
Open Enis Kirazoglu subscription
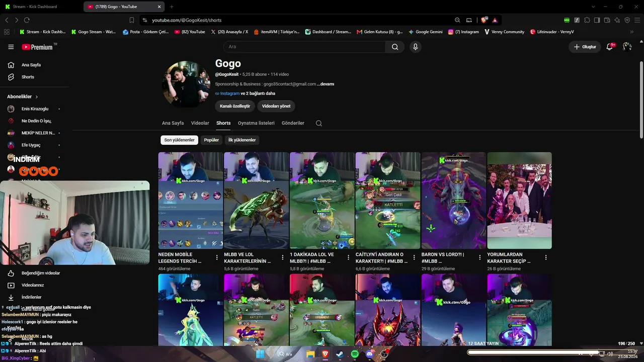pyautogui.click(x=34, y=109)
